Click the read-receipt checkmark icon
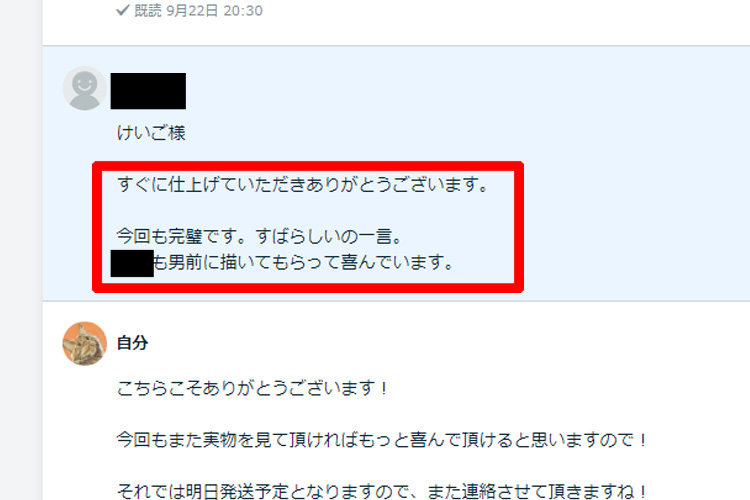Viewport: 750px width, 500px height. [x=122, y=10]
